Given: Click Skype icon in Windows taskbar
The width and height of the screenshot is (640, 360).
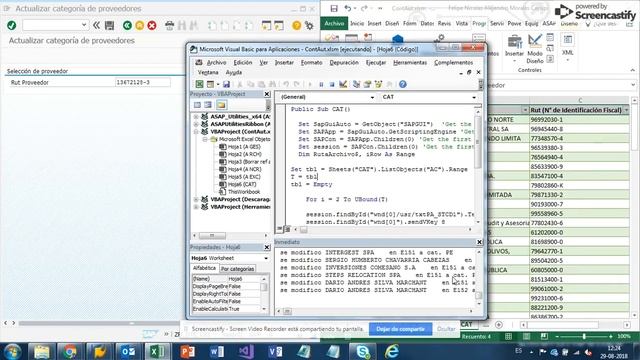Looking at the screenshot, I should pyautogui.click(x=363, y=351).
